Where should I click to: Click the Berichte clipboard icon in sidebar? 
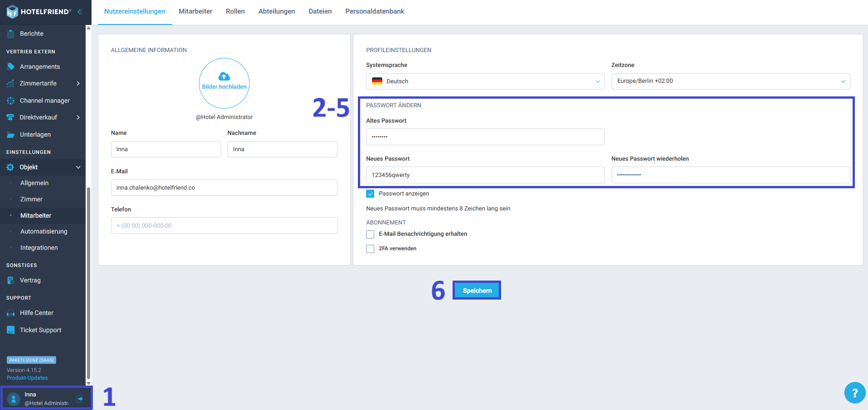coord(10,34)
